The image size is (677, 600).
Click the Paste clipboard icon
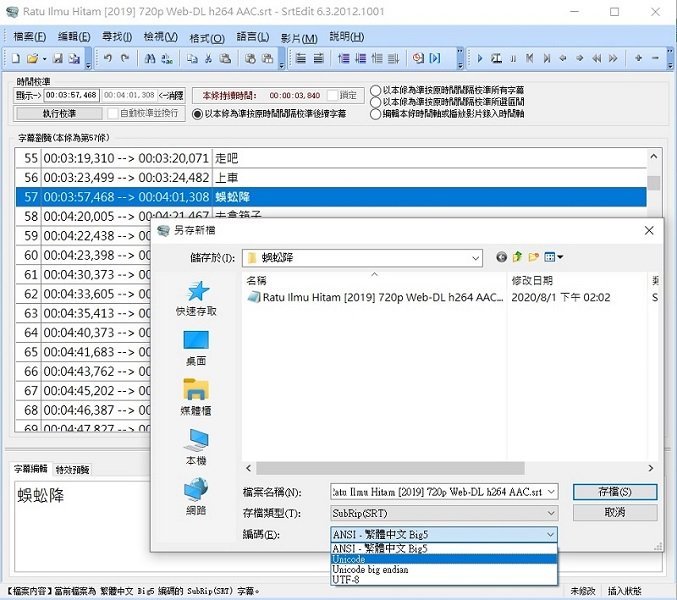pyautogui.click(x=225, y=58)
